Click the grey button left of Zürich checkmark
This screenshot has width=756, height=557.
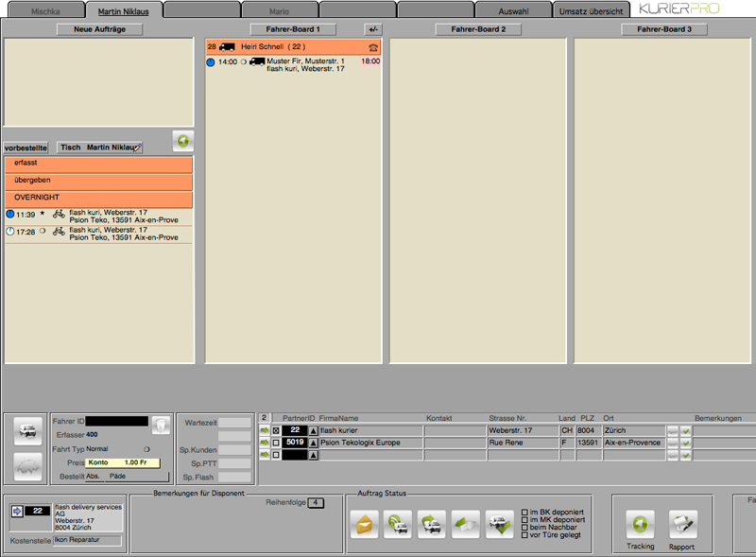(x=673, y=430)
